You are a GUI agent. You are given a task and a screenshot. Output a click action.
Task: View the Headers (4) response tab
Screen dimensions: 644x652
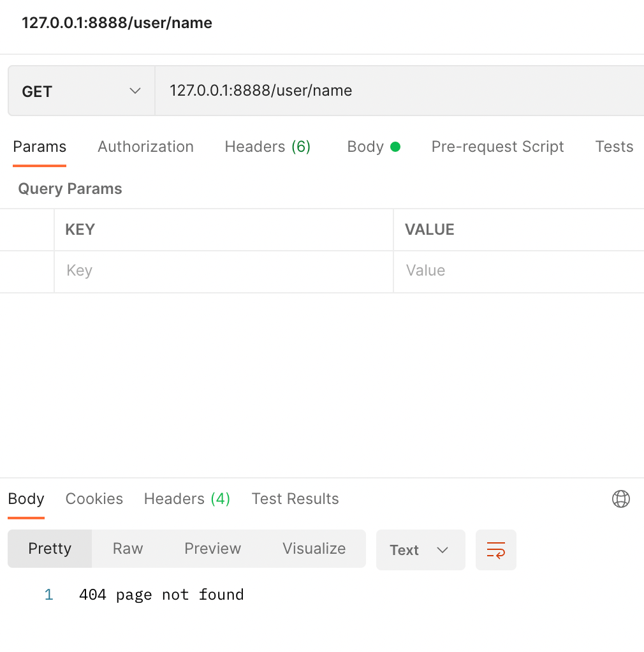click(186, 499)
